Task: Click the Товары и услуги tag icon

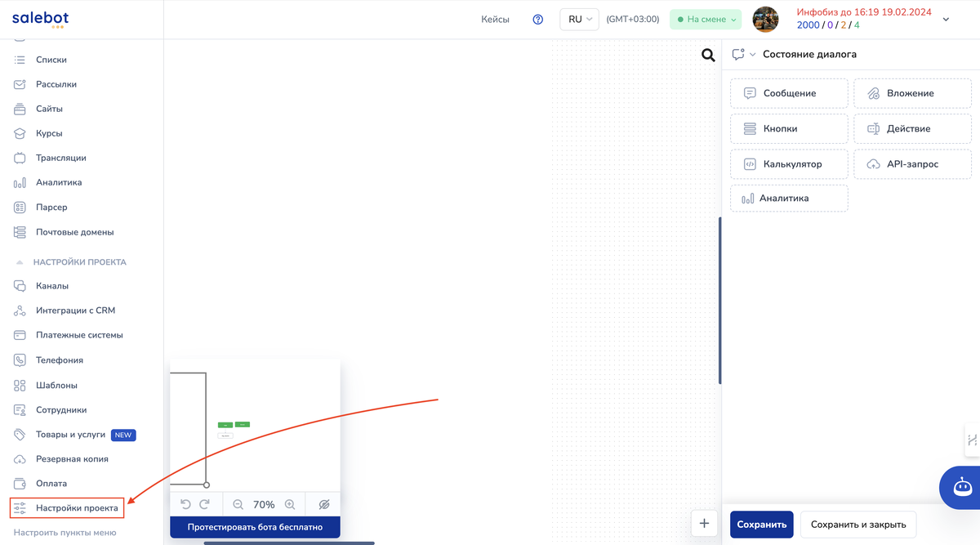Action: [20, 435]
